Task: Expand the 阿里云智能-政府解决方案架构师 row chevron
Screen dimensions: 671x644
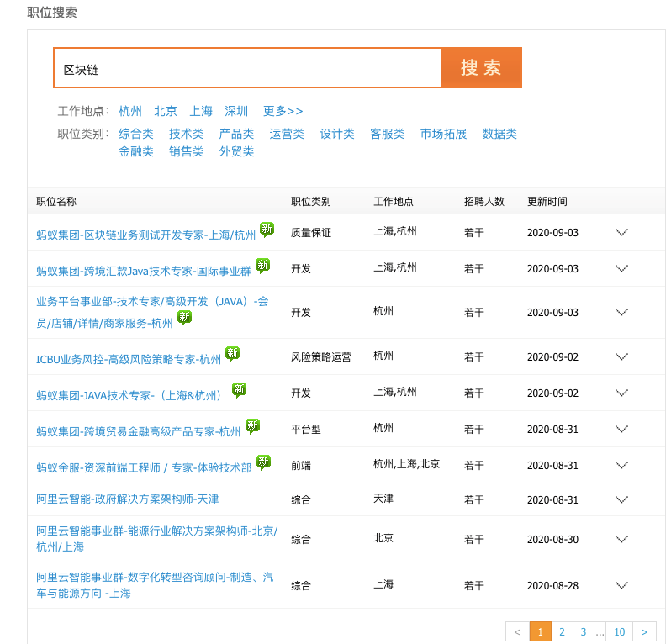Action: [622, 500]
